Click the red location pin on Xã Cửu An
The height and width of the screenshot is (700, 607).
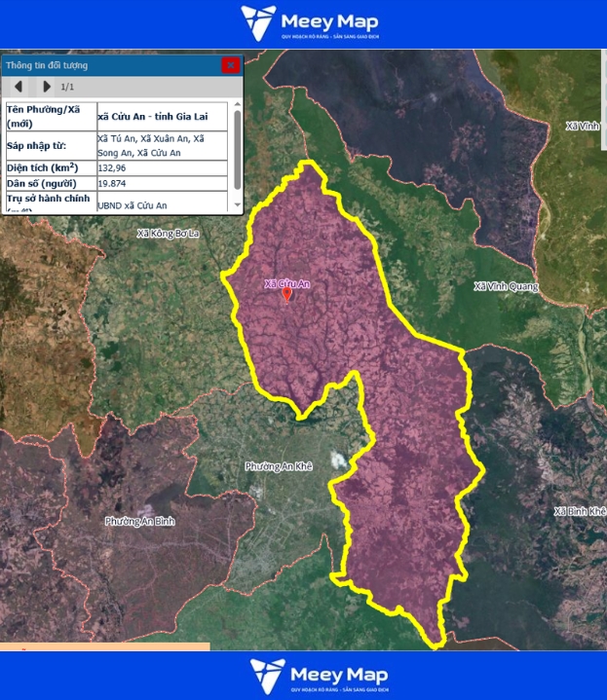point(285,295)
